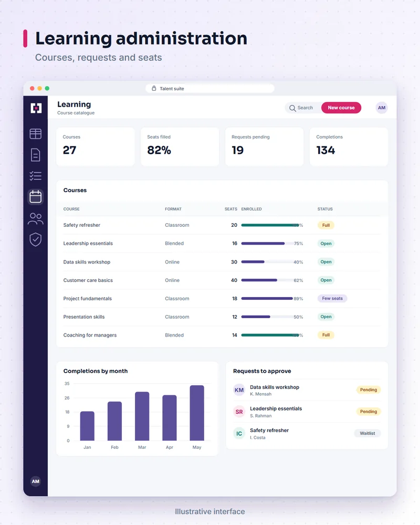The width and height of the screenshot is (420, 525).
Task: Open the Customer care basics course
Action: tap(222, 280)
